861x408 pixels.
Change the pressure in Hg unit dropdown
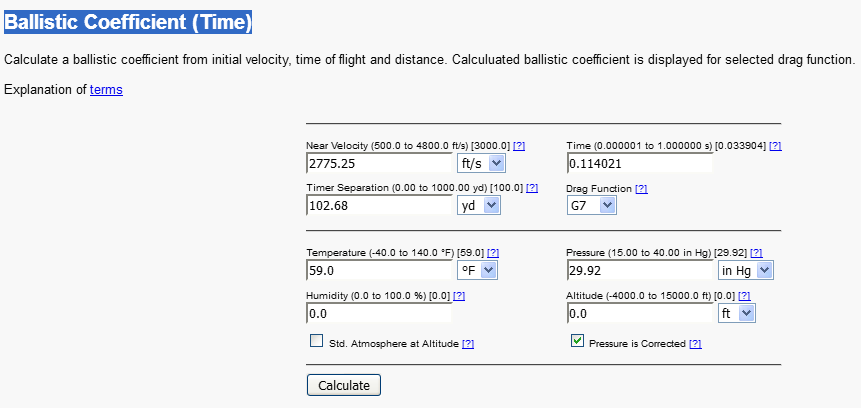746,270
